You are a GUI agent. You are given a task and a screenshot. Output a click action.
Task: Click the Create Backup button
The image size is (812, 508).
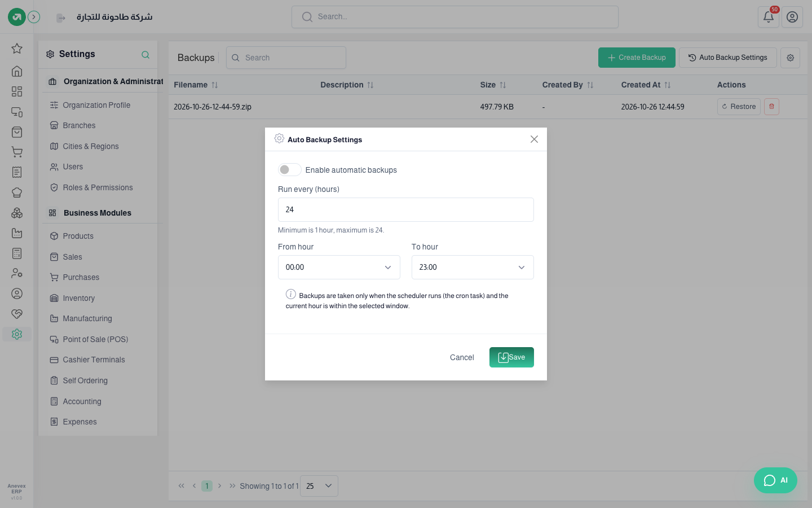[637, 58]
